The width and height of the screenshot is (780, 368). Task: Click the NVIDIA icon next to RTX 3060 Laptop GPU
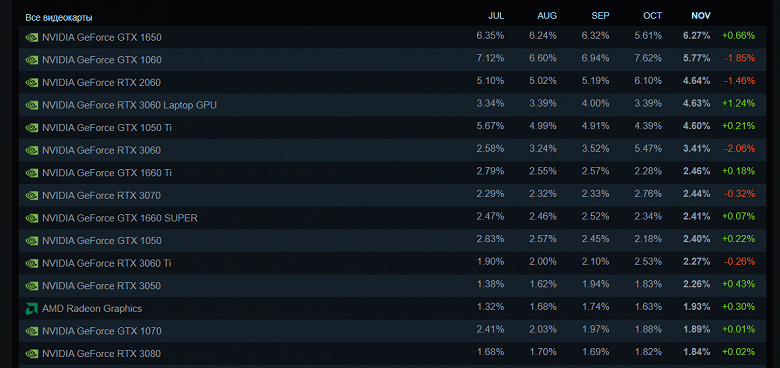tap(31, 105)
